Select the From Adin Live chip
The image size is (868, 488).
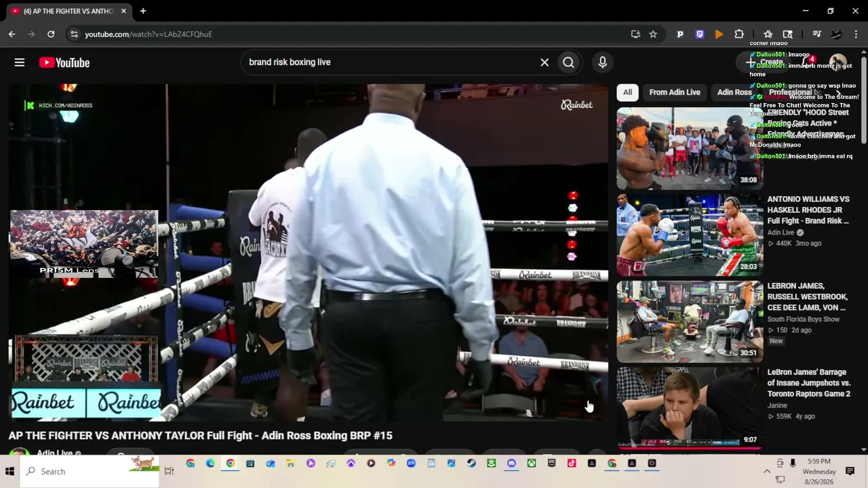(x=675, y=92)
